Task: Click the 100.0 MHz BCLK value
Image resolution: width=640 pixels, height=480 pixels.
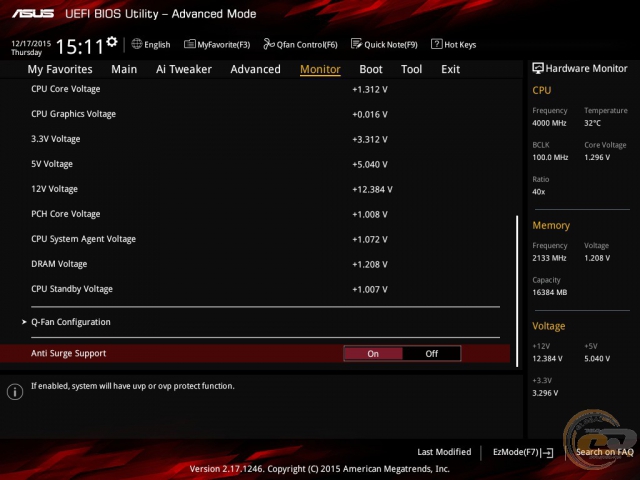Action: coord(550,157)
